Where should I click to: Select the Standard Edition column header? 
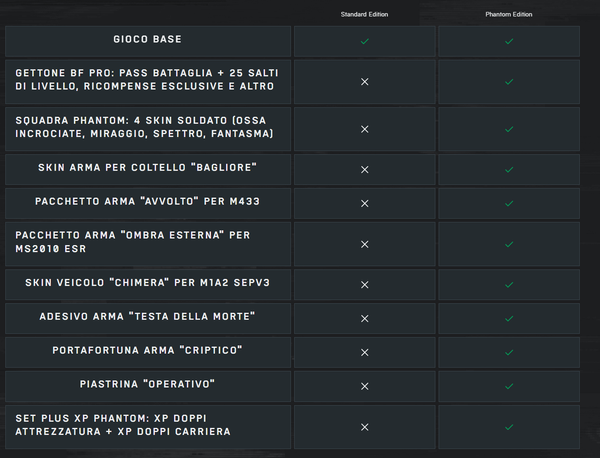pos(364,15)
